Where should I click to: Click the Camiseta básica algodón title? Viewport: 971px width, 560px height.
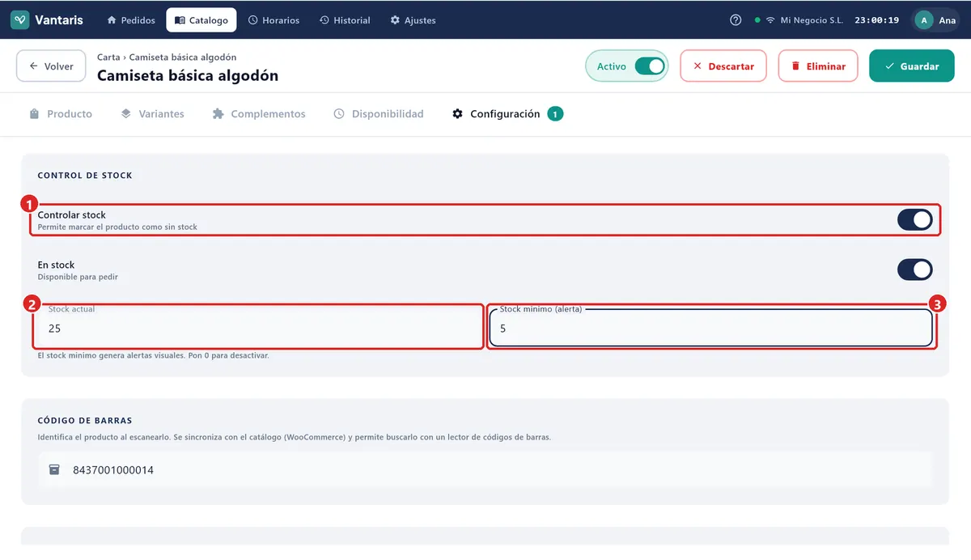[x=188, y=76]
